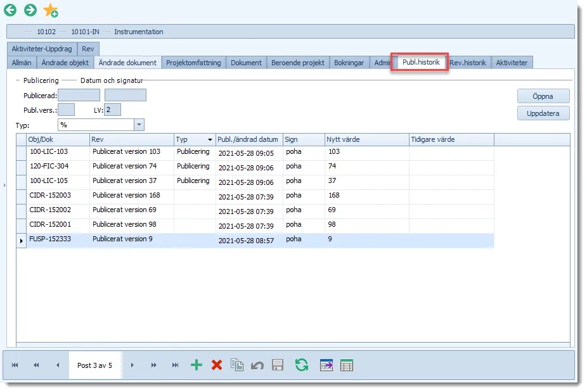Screen dimensions: 587x392
Task: Undo changes with the curved arrow icon
Action: 257,365
